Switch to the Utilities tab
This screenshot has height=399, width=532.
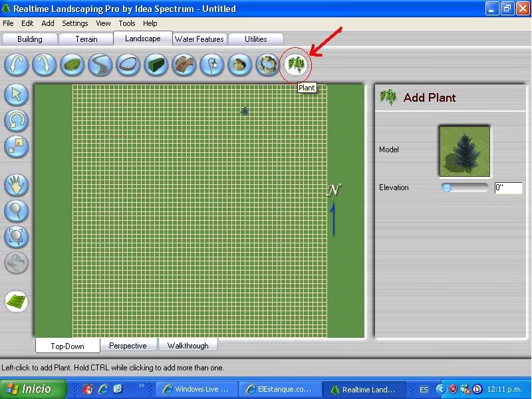pyautogui.click(x=256, y=39)
